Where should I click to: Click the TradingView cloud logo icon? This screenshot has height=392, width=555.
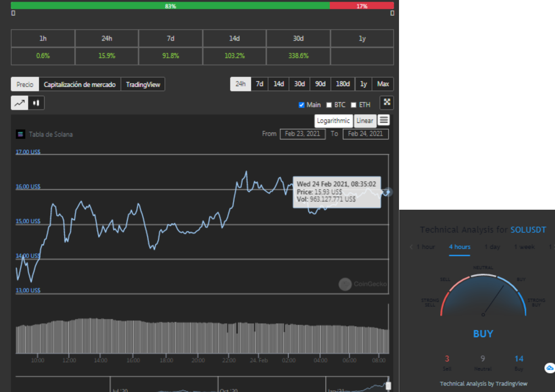[x=550, y=368]
